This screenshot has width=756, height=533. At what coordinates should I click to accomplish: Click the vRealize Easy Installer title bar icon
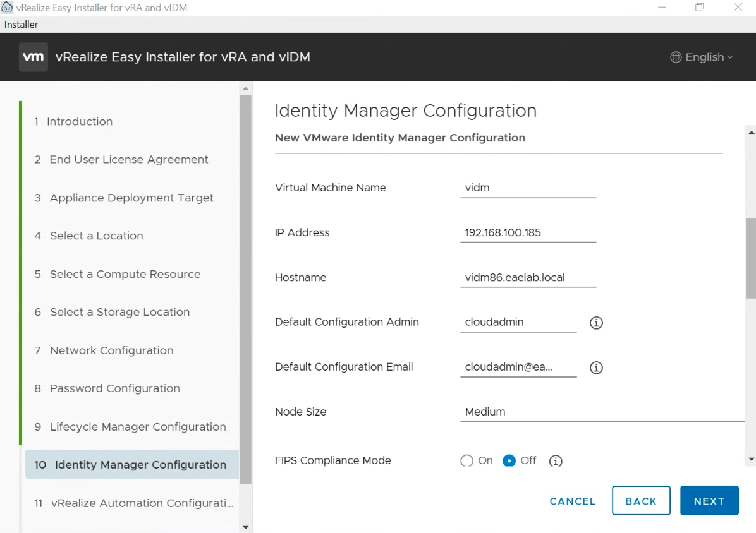coord(8,7)
